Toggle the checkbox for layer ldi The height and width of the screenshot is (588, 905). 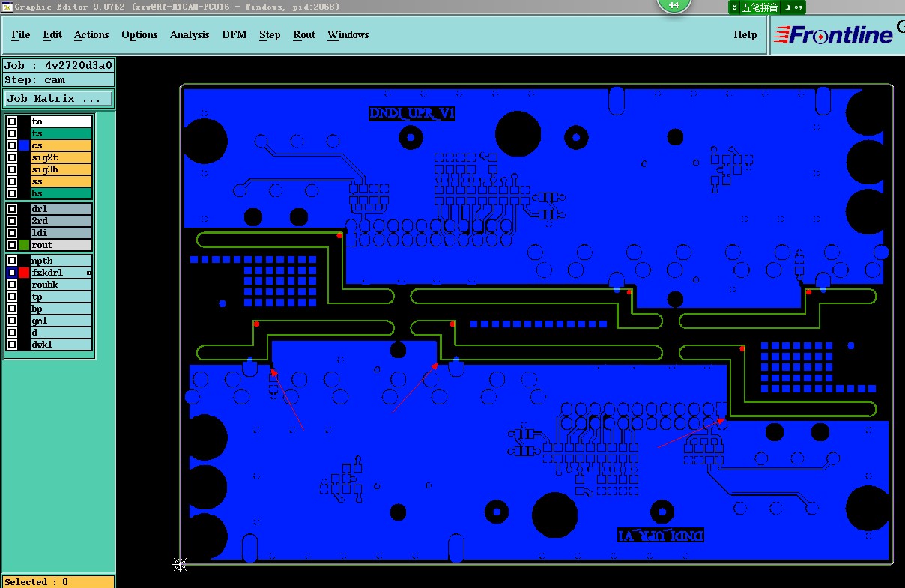(12, 233)
